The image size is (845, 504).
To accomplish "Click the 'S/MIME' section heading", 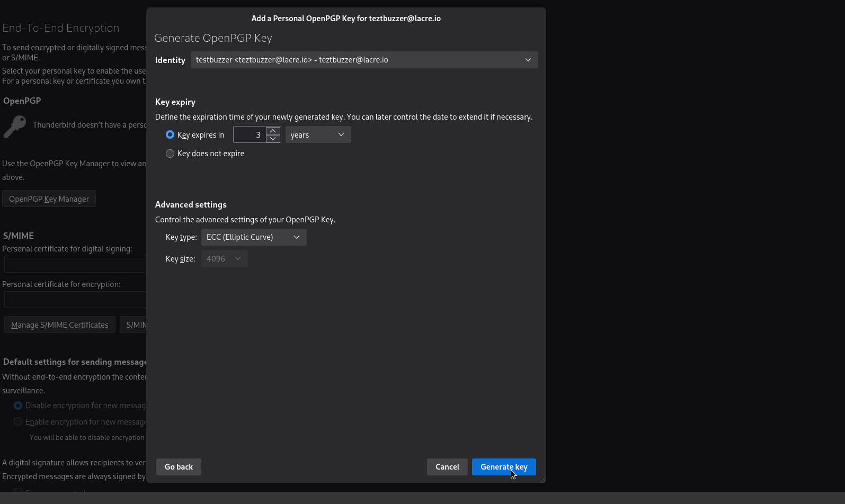I will coord(19,236).
